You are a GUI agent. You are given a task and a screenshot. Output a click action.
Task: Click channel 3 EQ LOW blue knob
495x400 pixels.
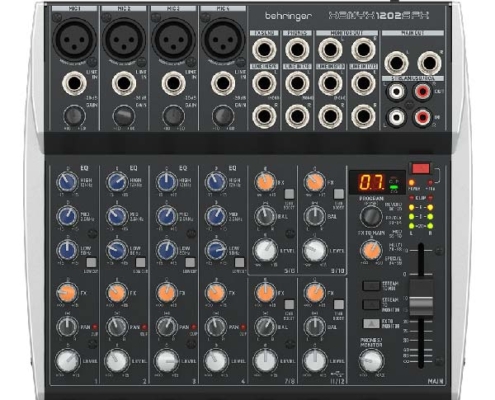[x=167, y=250]
